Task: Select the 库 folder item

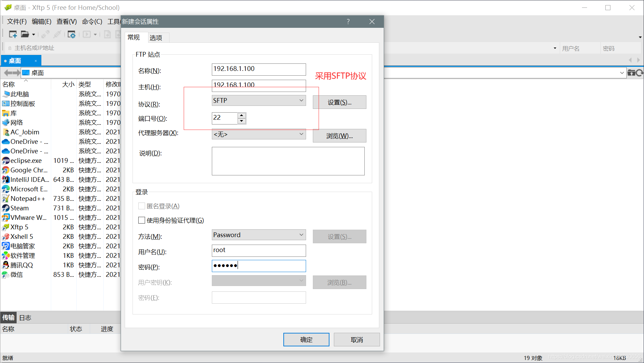Action: point(9,113)
